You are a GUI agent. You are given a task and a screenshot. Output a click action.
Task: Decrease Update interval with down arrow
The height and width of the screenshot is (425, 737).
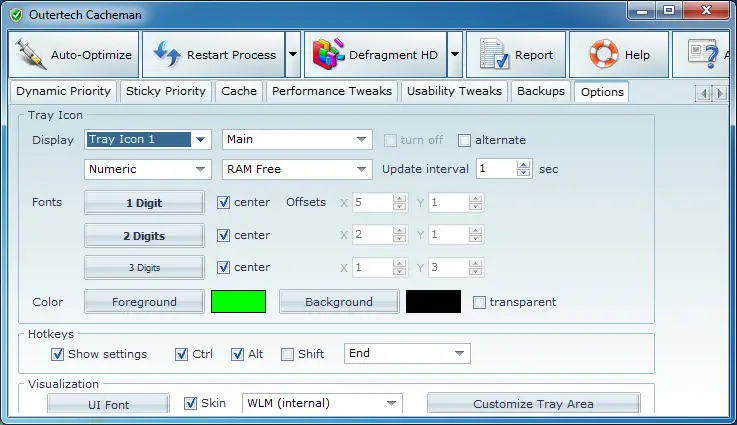(524, 173)
